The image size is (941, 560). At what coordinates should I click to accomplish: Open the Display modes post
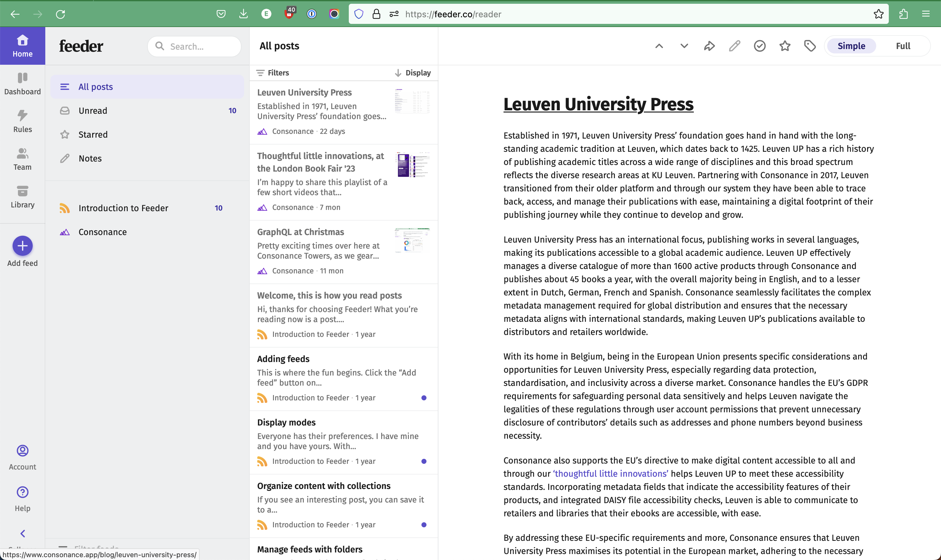click(x=344, y=442)
